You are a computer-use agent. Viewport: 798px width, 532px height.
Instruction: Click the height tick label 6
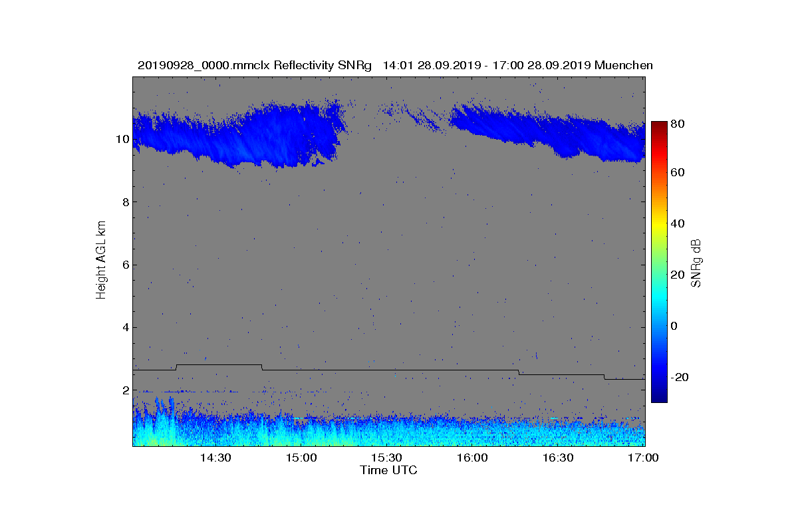click(125, 265)
